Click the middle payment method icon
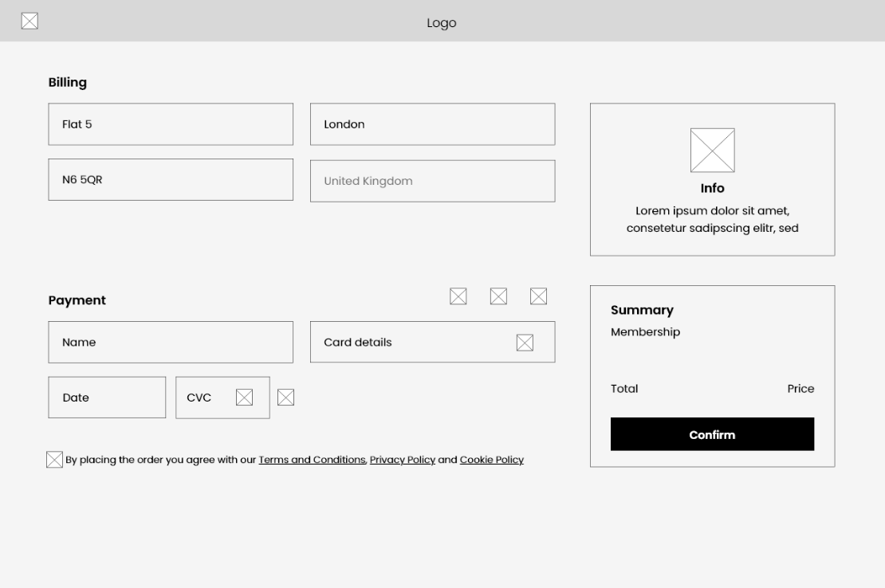Image resolution: width=885 pixels, height=588 pixels. [x=498, y=296]
